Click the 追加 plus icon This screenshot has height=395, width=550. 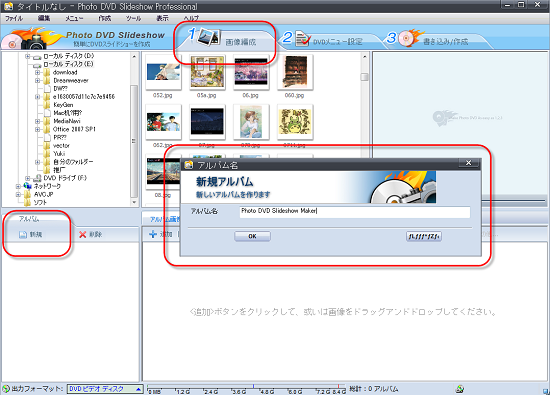[153, 234]
